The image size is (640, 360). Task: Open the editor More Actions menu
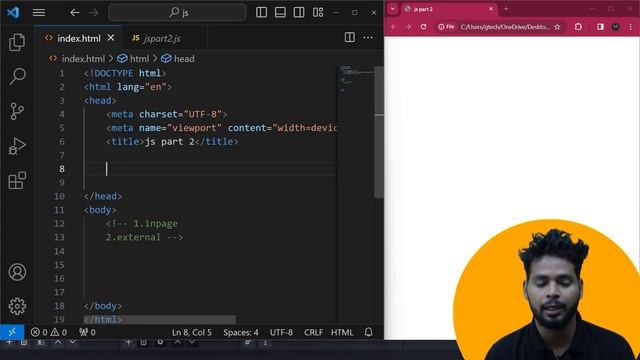pyautogui.click(x=368, y=38)
